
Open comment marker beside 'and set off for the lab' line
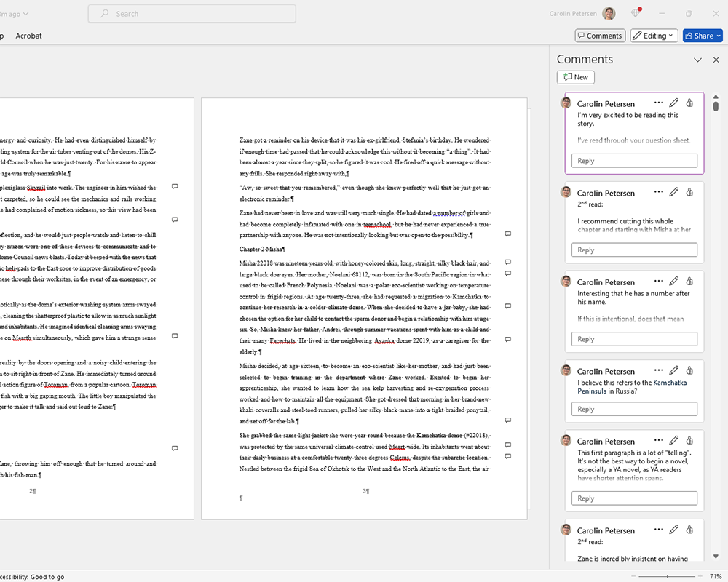pyautogui.click(x=508, y=420)
